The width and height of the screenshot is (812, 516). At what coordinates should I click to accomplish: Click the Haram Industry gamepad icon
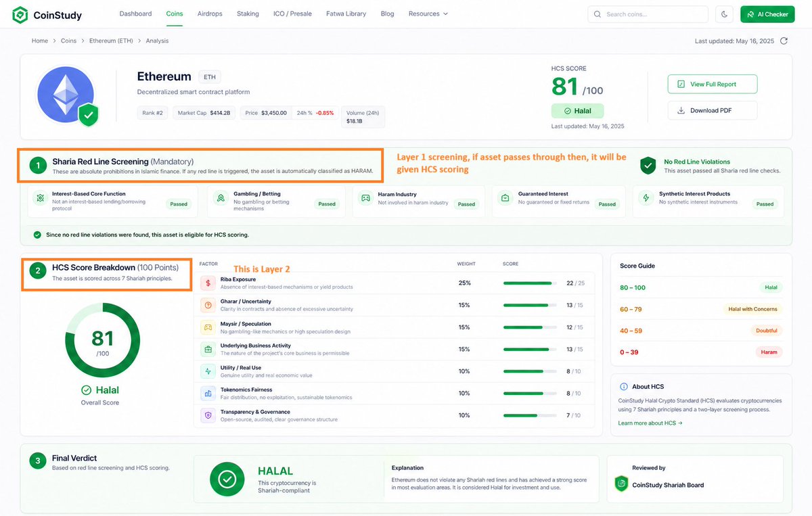365,198
